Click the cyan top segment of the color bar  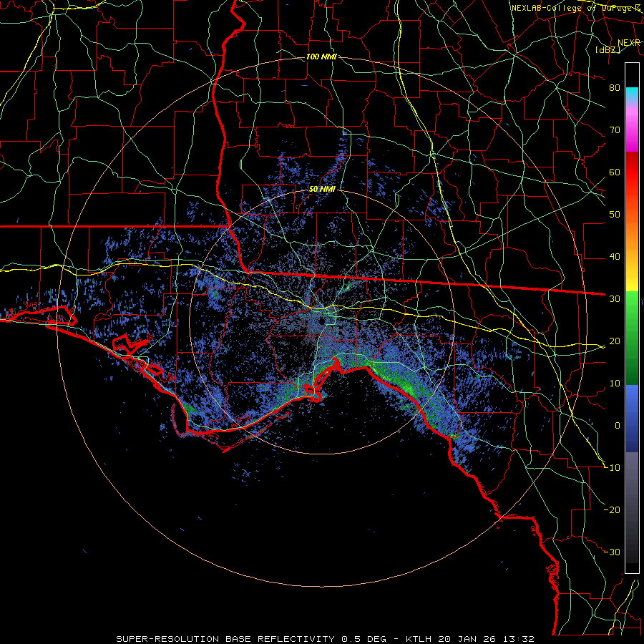pos(632,94)
